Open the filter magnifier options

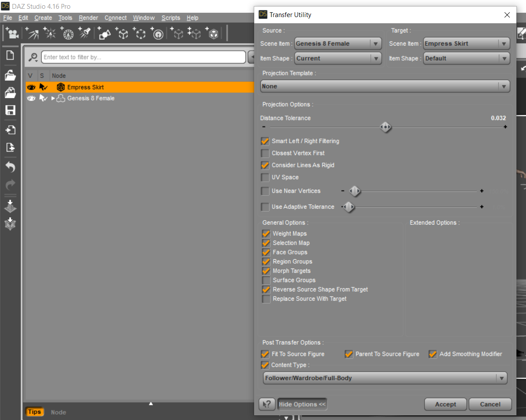pos(33,57)
